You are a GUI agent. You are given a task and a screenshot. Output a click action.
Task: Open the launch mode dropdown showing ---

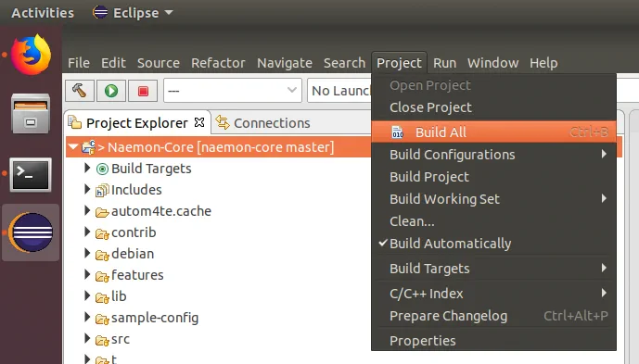coord(233,91)
